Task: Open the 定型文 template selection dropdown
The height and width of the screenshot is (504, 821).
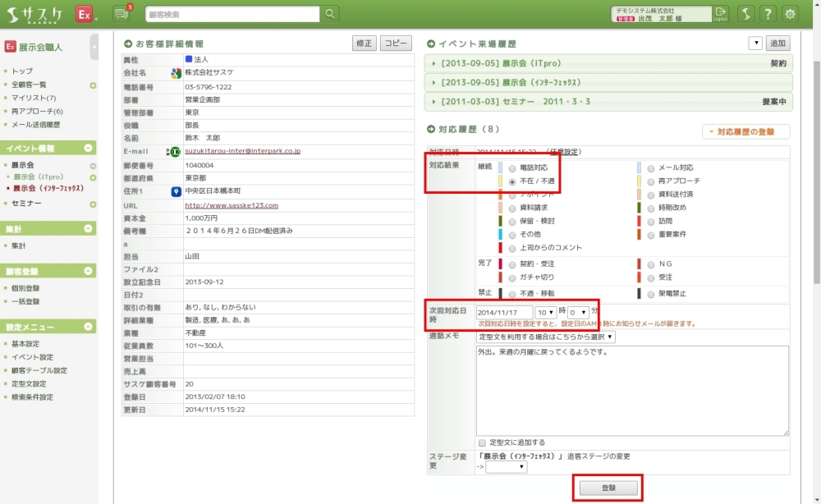Action: [545, 337]
